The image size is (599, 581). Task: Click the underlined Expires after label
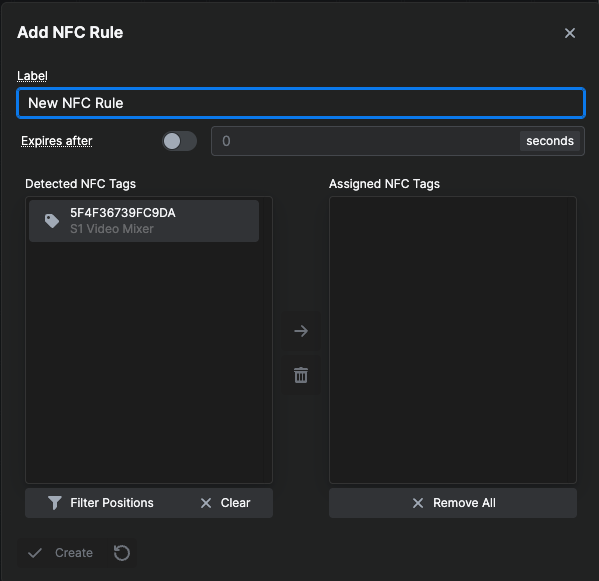pos(57,141)
